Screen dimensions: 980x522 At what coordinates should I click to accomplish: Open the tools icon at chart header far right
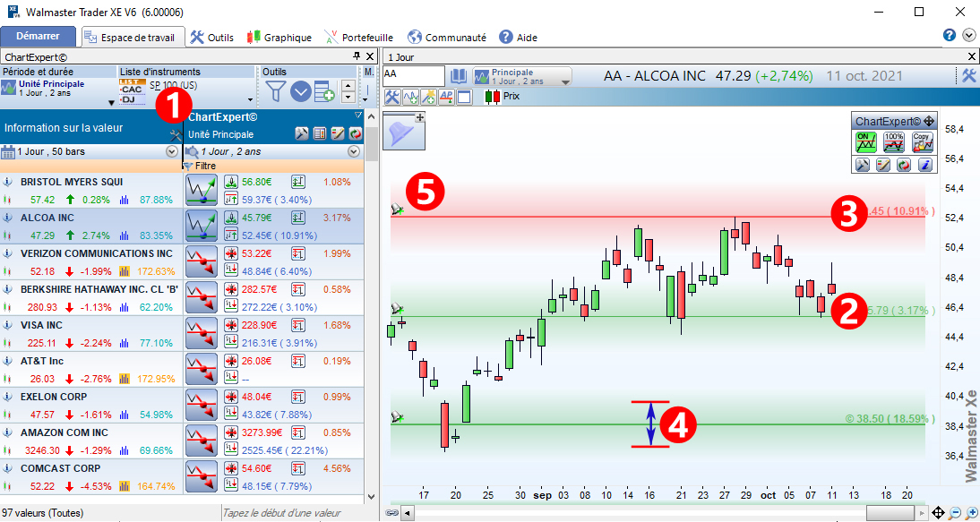click(x=968, y=76)
